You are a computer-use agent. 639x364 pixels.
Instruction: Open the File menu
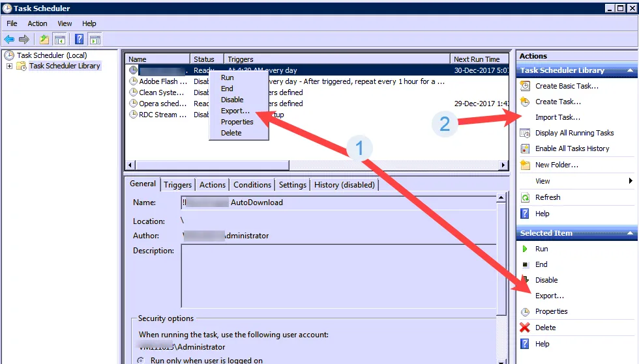12,23
